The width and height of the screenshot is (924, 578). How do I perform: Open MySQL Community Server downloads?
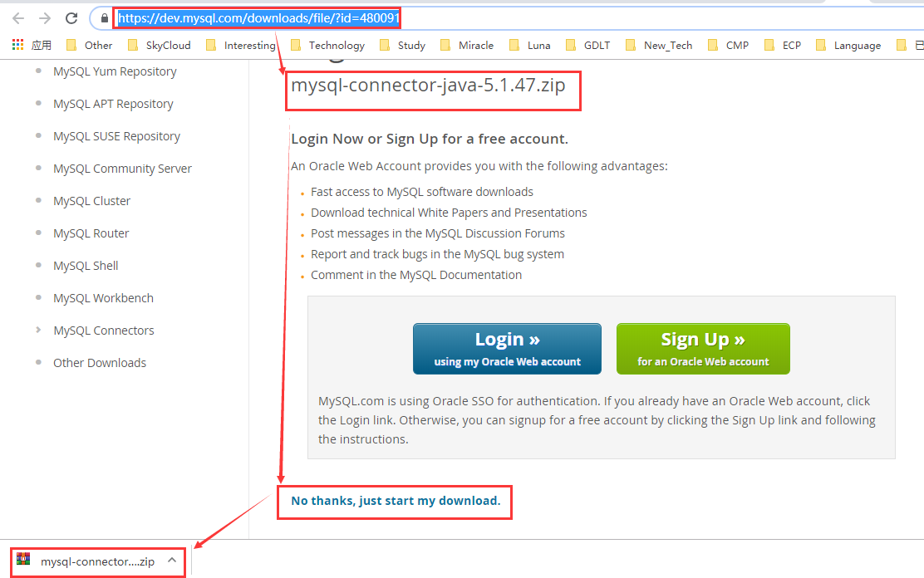[123, 169]
